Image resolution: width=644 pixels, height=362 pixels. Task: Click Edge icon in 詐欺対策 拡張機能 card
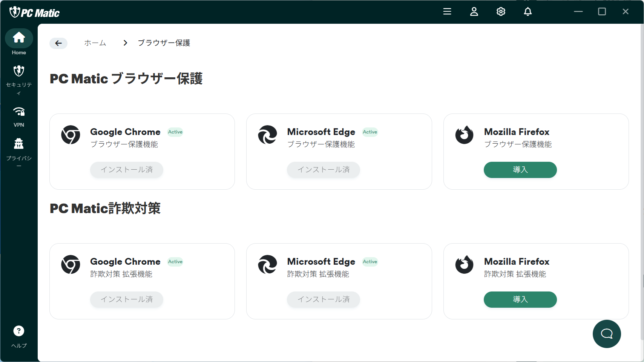click(267, 265)
